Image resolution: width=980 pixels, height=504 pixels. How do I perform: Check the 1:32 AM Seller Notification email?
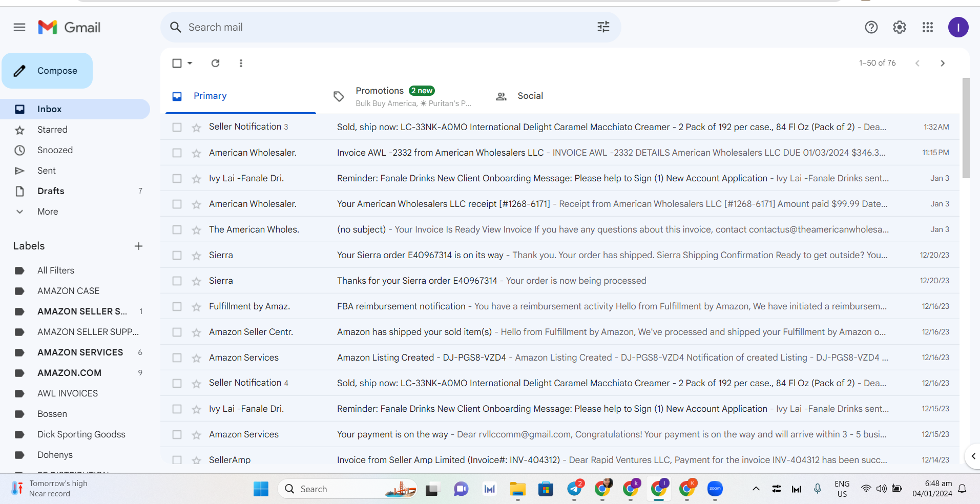pos(177,127)
